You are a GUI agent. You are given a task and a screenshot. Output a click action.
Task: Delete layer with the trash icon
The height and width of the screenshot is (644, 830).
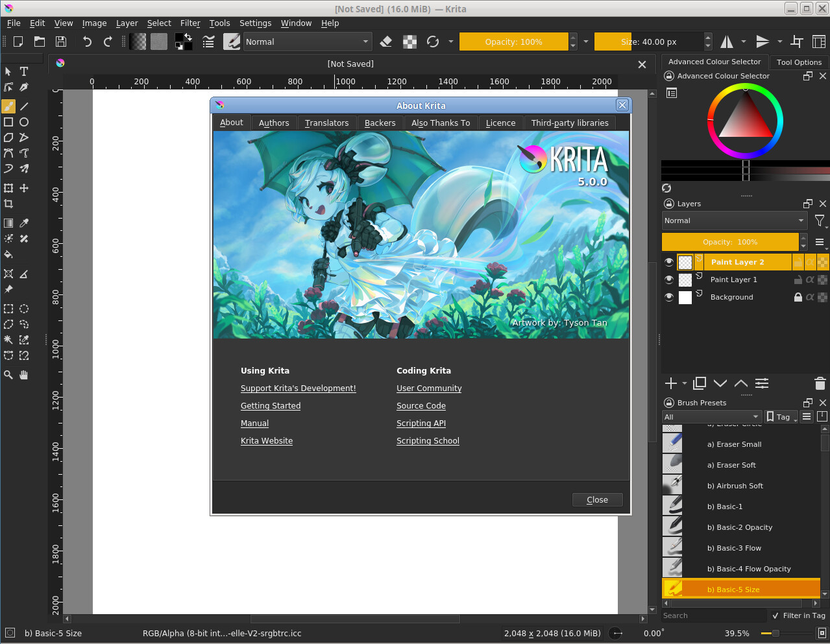point(820,383)
